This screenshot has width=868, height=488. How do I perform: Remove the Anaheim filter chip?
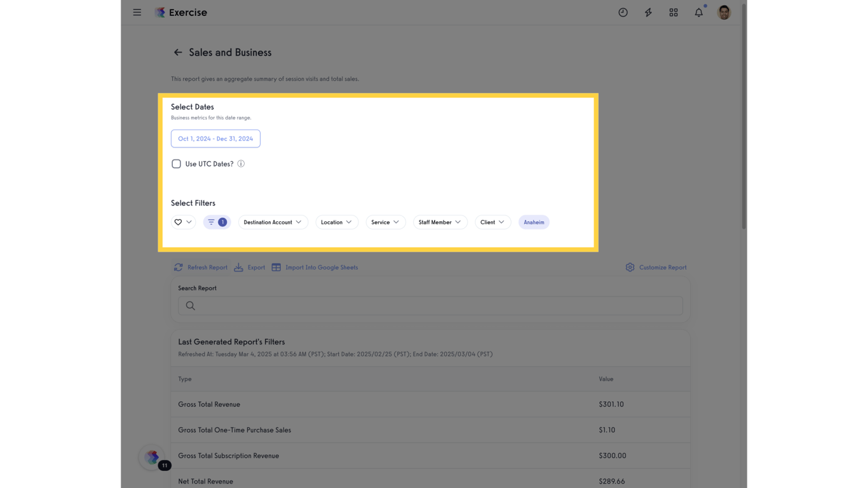click(x=534, y=222)
